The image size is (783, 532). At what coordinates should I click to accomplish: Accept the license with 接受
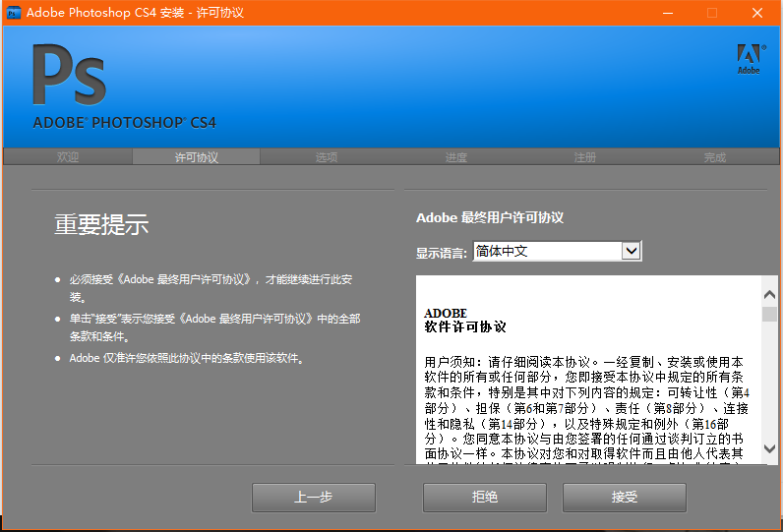point(625,498)
